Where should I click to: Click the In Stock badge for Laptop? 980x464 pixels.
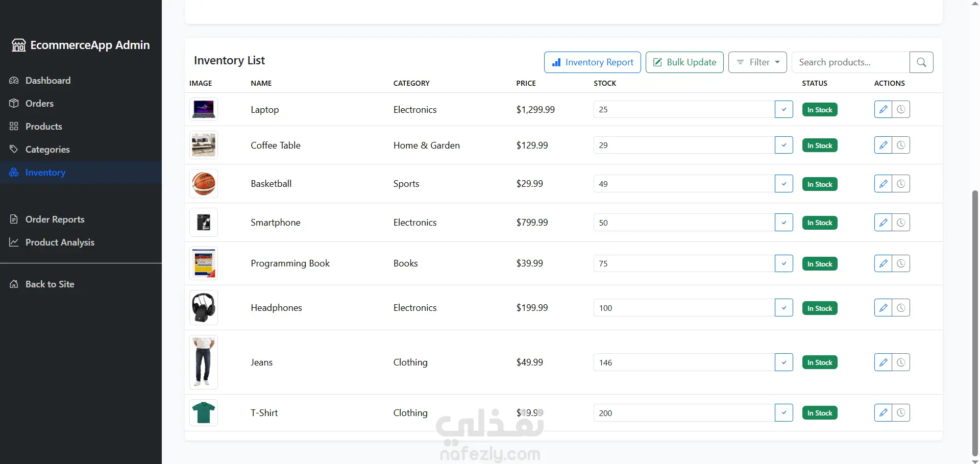pyautogui.click(x=820, y=110)
